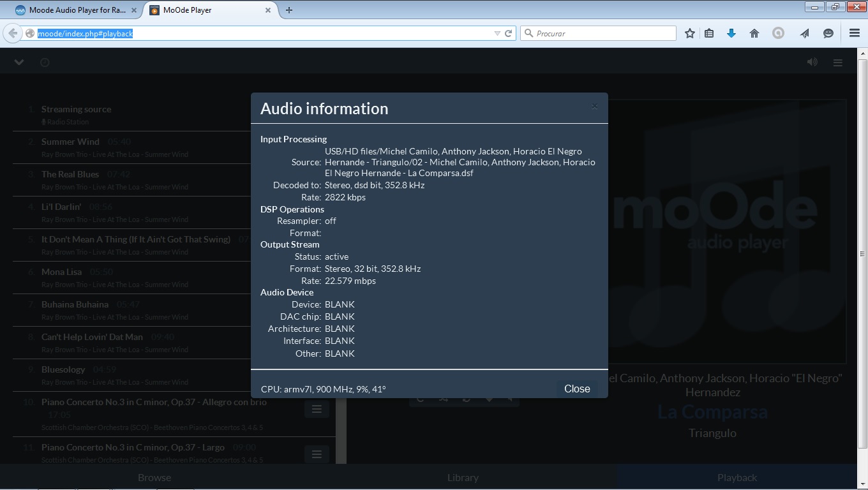Close the Audio information dialog with the X

pos(594,107)
